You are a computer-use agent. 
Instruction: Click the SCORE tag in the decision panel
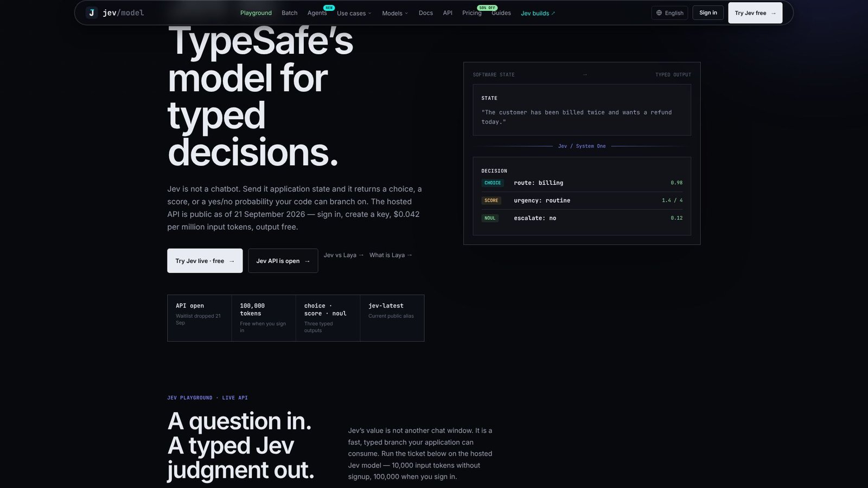492,201
